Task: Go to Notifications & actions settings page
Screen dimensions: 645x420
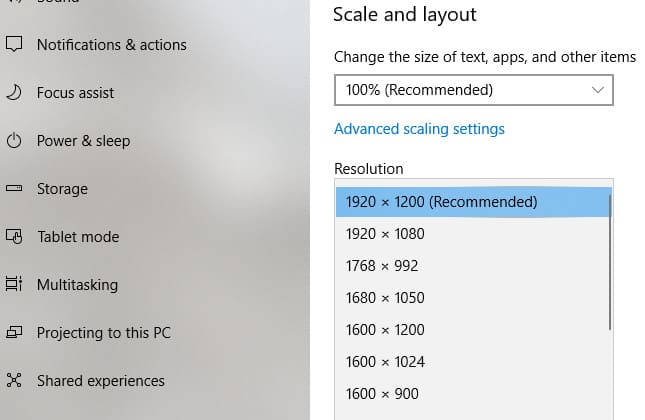Action: click(x=111, y=44)
